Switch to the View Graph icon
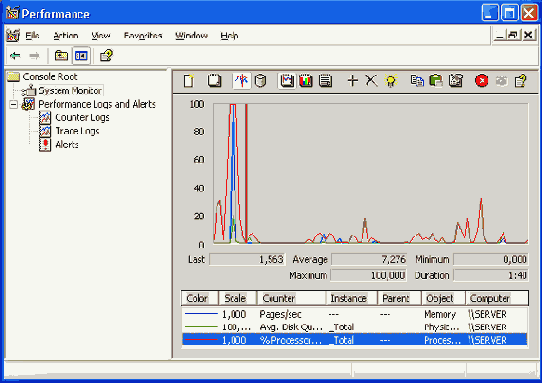Screen dimensions: 542x383 [287, 81]
